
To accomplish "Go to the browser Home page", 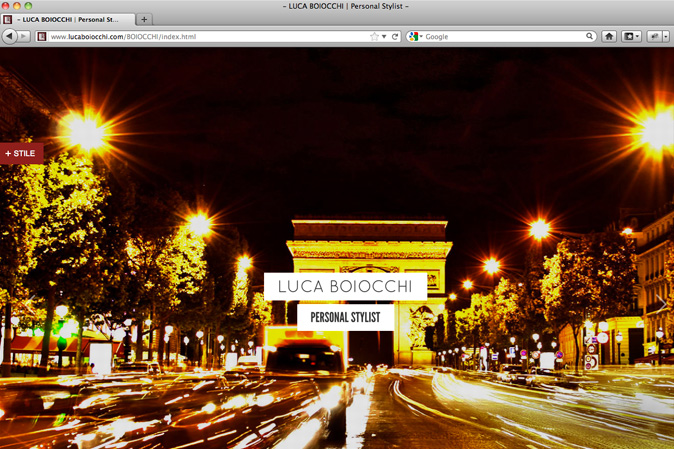I will click(x=609, y=37).
